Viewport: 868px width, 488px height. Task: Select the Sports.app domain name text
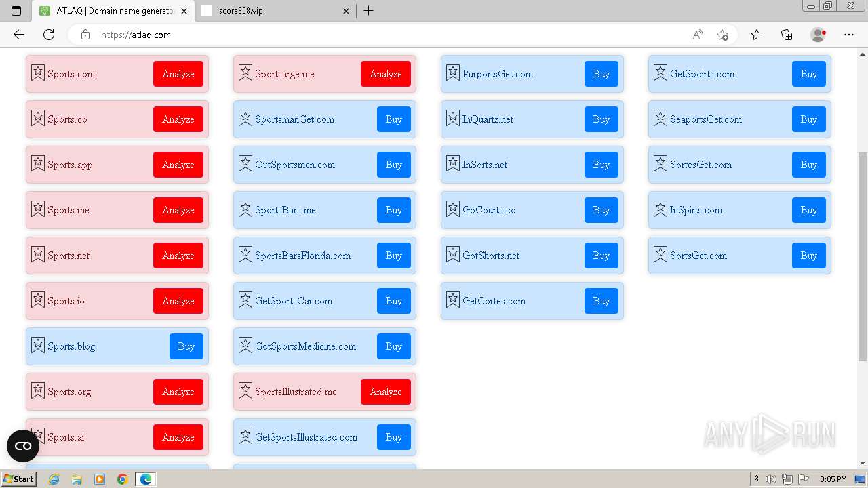70,165
